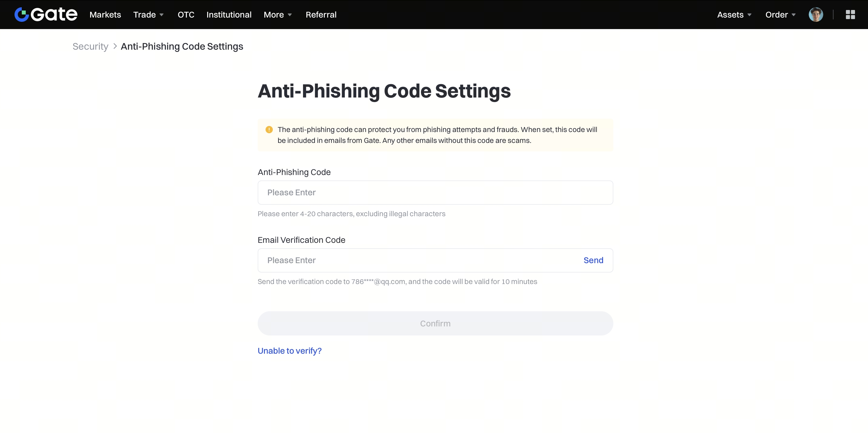Return to Security via breadcrumb
This screenshot has width=868, height=433.
click(90, 46)
